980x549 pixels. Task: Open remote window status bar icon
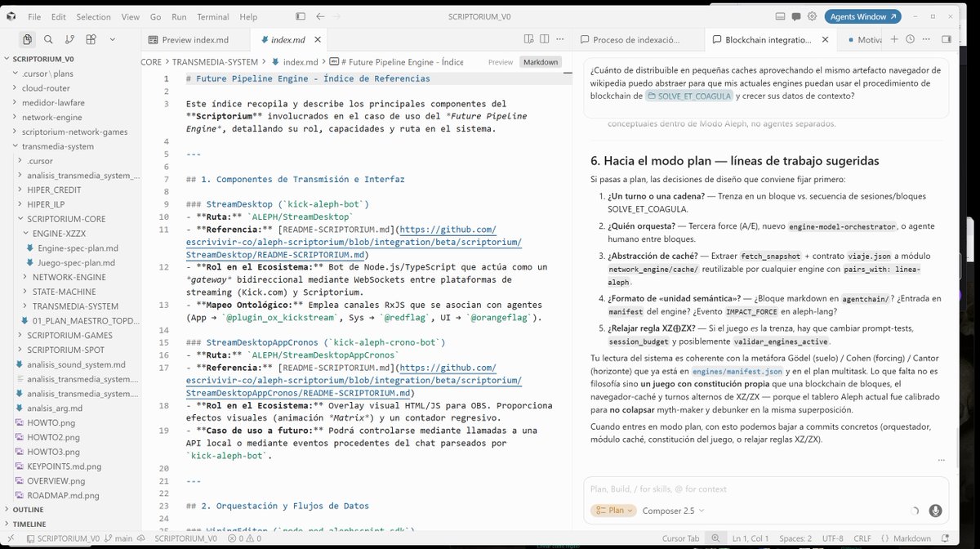click(11, 538)
